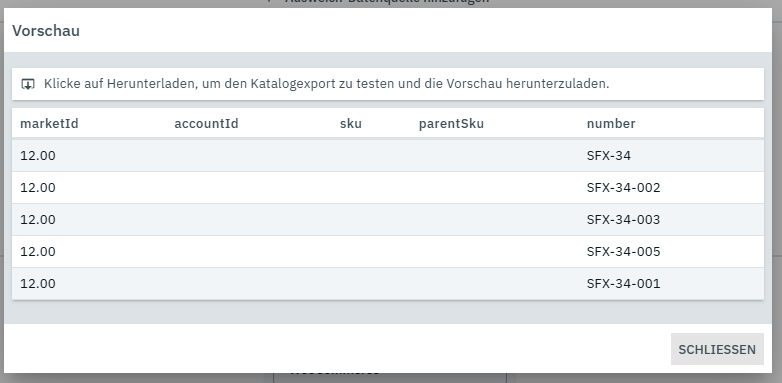Click the parentSku column header

pos(451,123)
